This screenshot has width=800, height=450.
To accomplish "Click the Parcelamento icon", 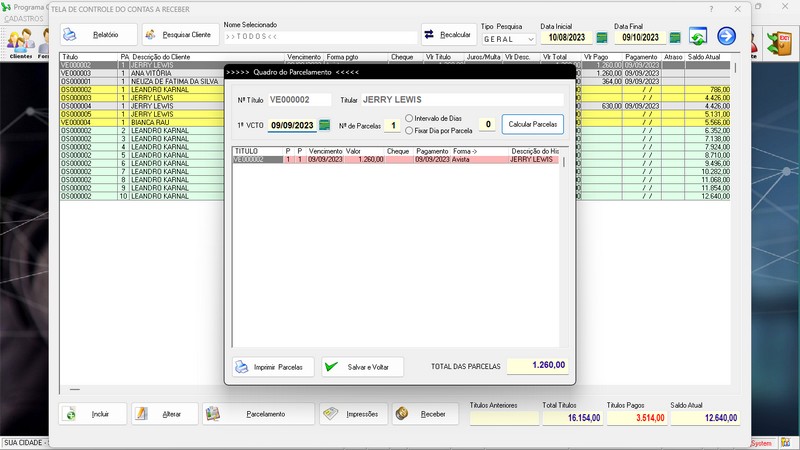I will click(212, 414).
